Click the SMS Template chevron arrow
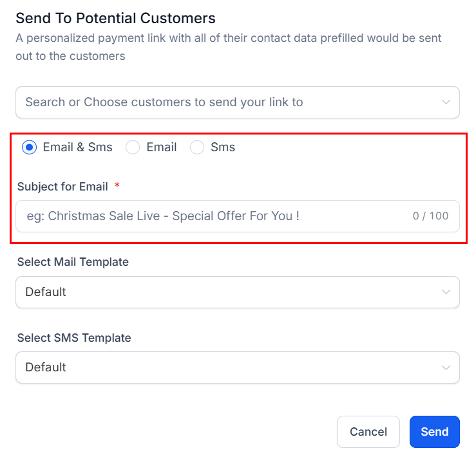The height and width of the screenshot is (455, 476). point(446,367)
